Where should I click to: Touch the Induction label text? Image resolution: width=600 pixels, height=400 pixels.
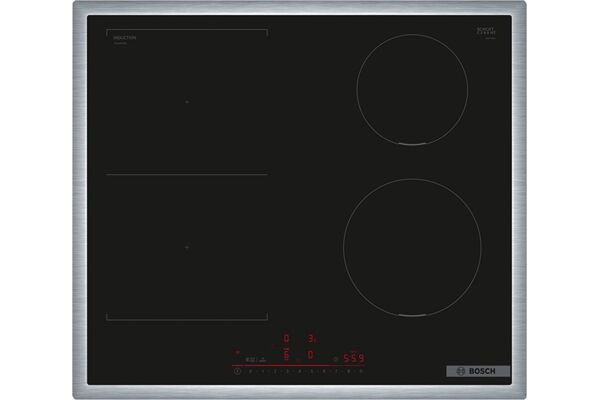point(124,37)
